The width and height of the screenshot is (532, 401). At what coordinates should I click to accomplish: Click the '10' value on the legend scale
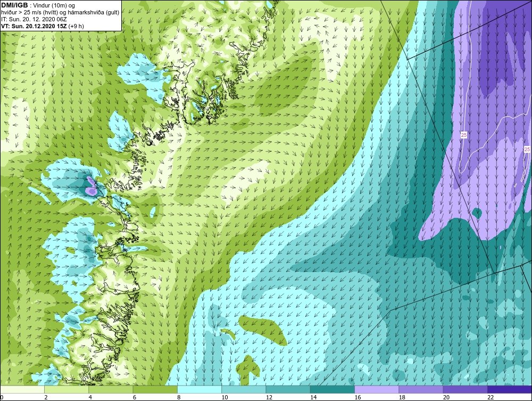tap(225, 397)
